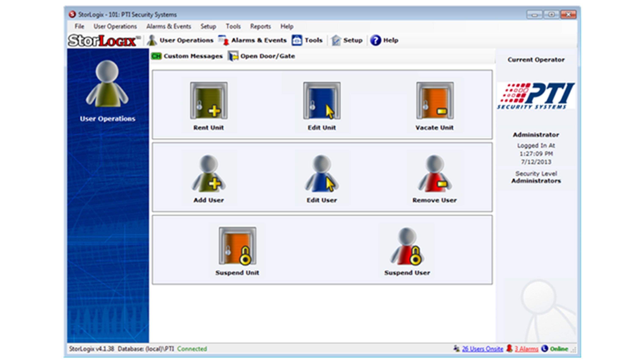Viewport: 644px width, 362px height.
Task: Click the 3 Alarms status link
Action: [x=526, y=349]
